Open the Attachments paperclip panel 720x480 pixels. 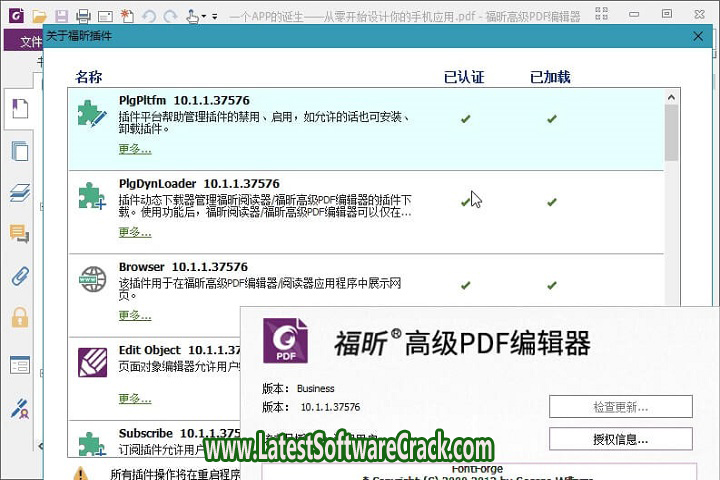pyautogui.click(x=19, y=276)
